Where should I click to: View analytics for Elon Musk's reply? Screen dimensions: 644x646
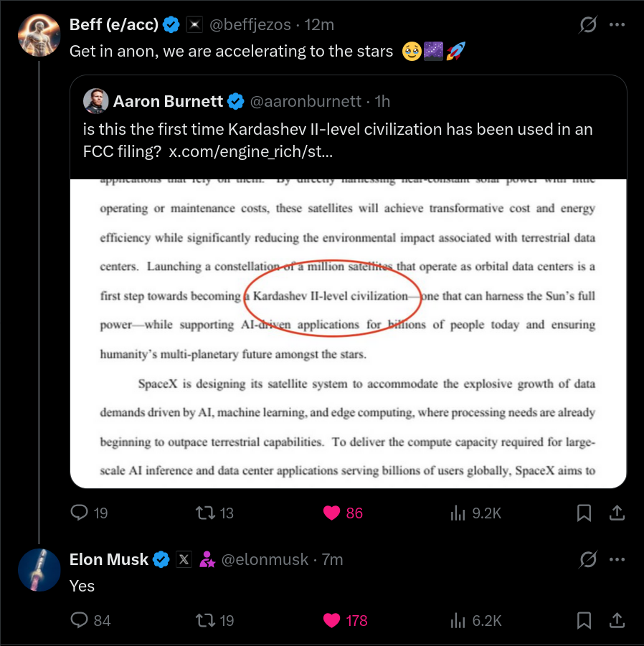(x=458, y=620)
